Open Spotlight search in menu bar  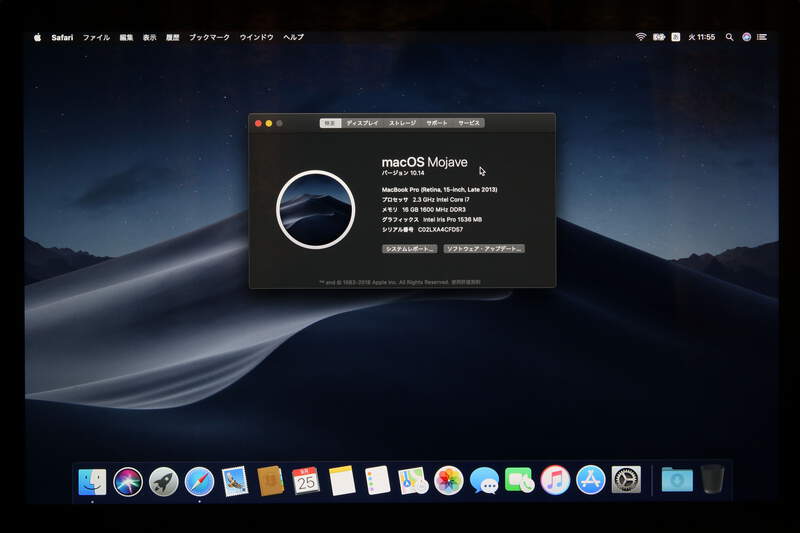click(x=730, y=37)
